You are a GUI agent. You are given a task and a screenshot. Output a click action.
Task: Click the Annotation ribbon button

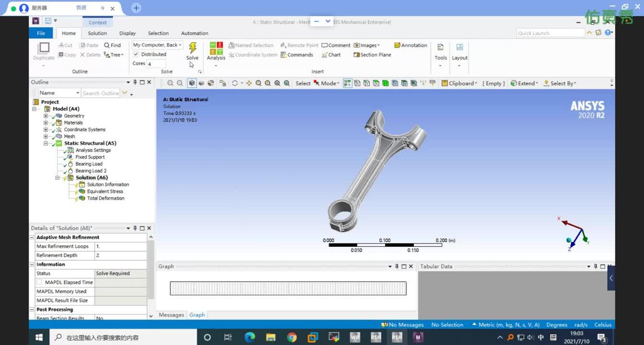411,45
